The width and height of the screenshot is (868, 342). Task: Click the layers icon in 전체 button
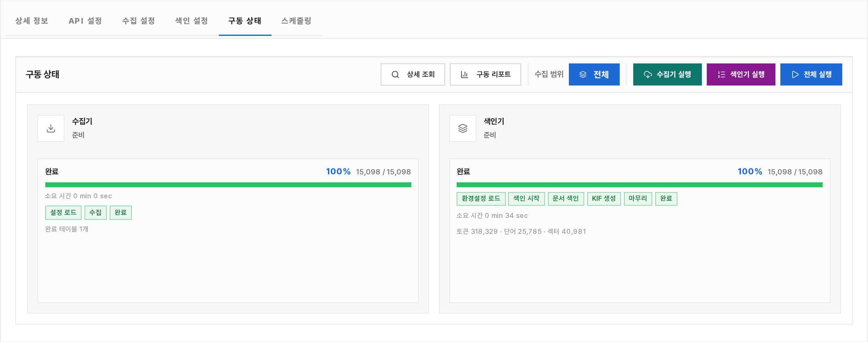tap(583, 74)
